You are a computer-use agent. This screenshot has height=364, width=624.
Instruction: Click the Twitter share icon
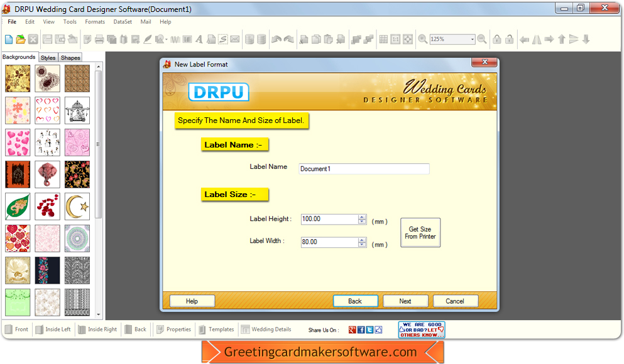coord(369,330)
